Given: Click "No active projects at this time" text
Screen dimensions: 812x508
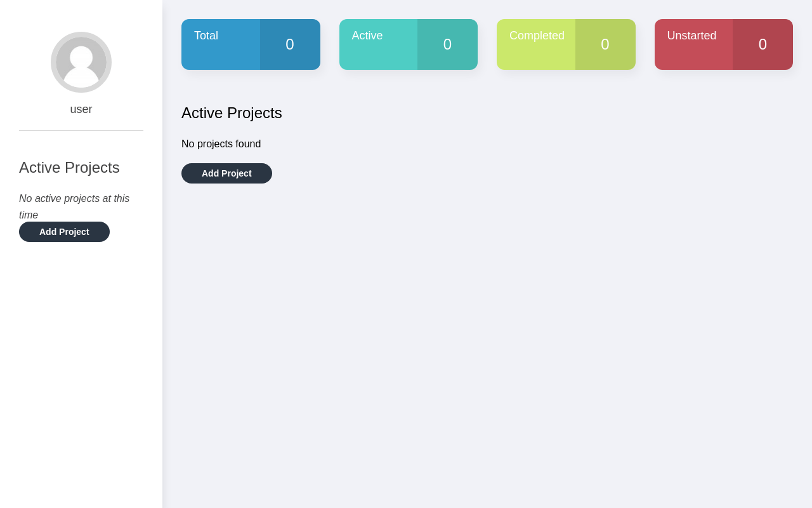Looking at the screenshot, I should point(74,199).
